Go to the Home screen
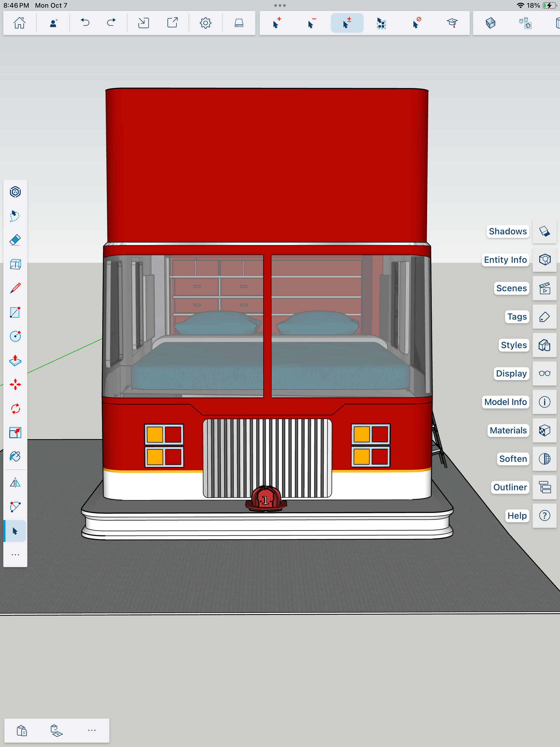560x747 pixels. click(x=19, y=23)
